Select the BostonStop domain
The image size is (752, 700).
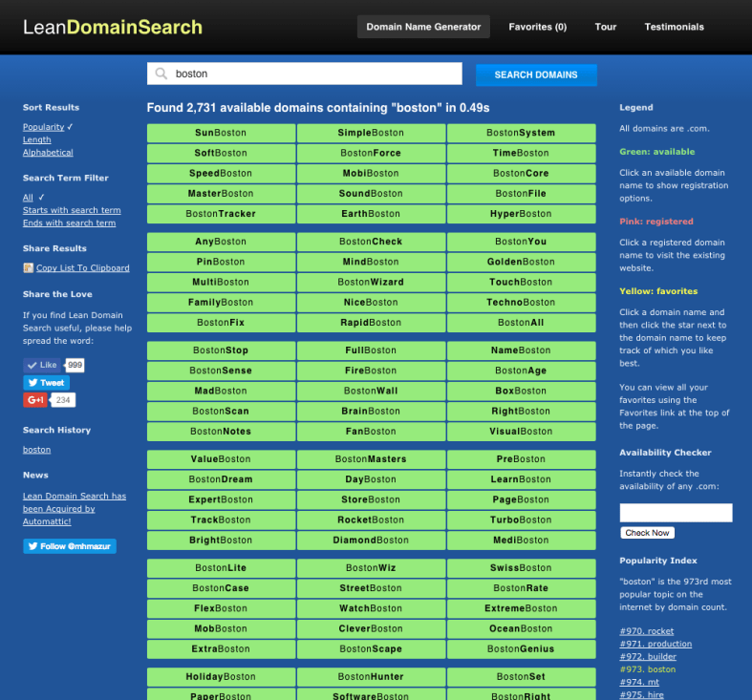tap(221, 350)
